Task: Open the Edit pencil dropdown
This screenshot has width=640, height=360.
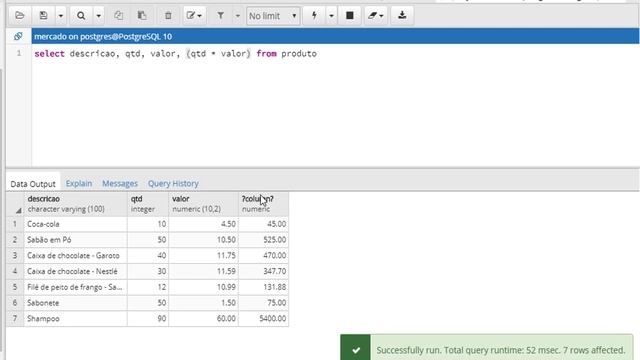Action: click(194, 16)
